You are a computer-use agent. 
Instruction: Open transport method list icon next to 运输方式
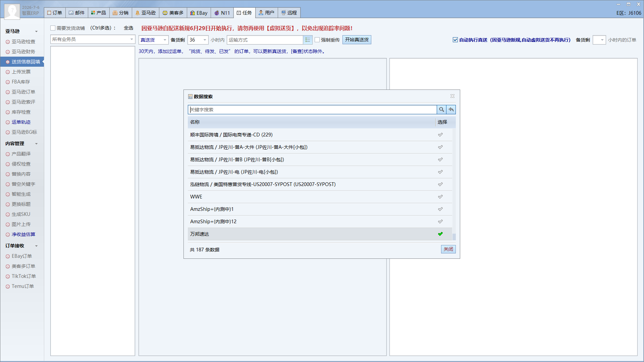coord(308,40)
